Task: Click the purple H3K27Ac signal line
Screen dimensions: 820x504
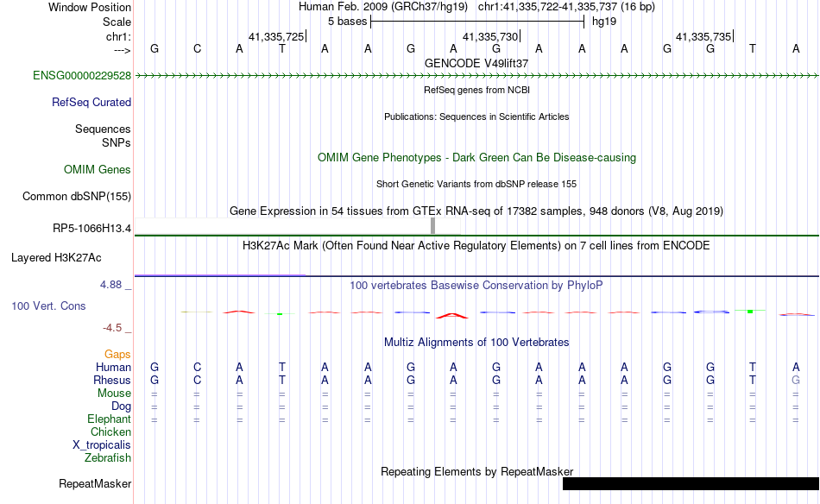Action: [219, 274]
